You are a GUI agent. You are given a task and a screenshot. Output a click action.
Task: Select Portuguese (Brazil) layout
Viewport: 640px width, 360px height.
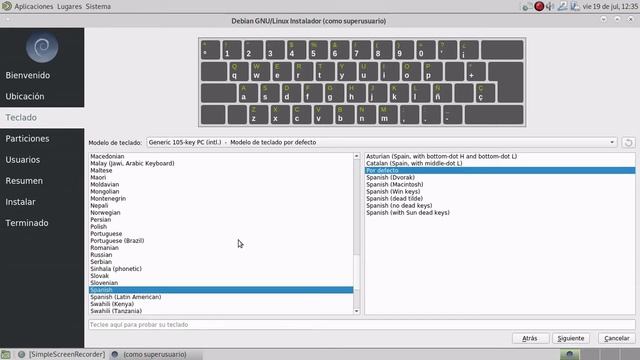[x=221, y=241]
